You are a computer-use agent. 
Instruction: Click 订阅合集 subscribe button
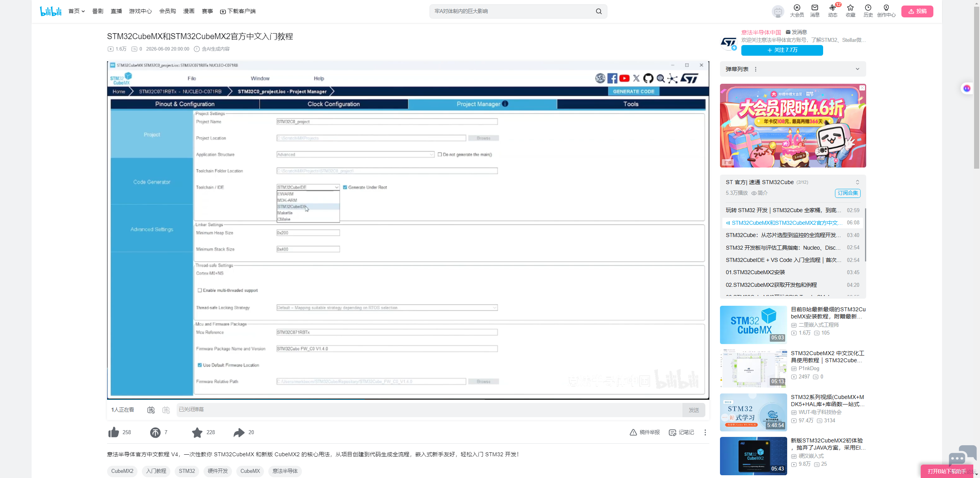click(x=848, y=193)
